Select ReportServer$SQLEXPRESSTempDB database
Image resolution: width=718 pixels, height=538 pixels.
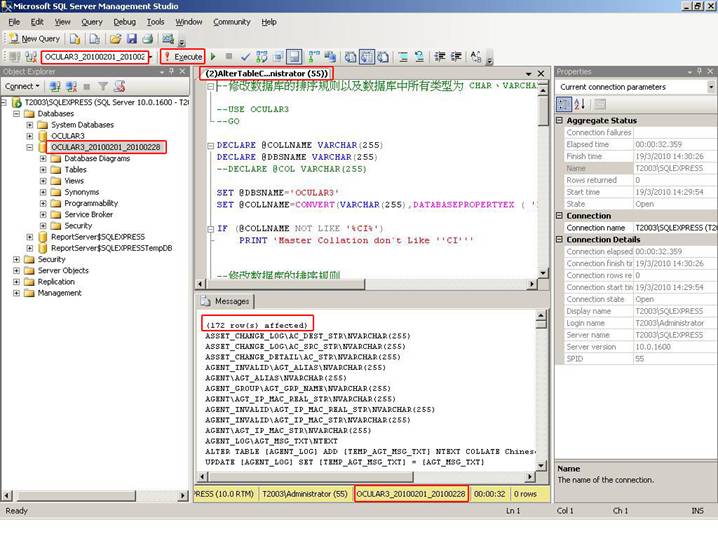pyautogui.click(x=111, y=248)
